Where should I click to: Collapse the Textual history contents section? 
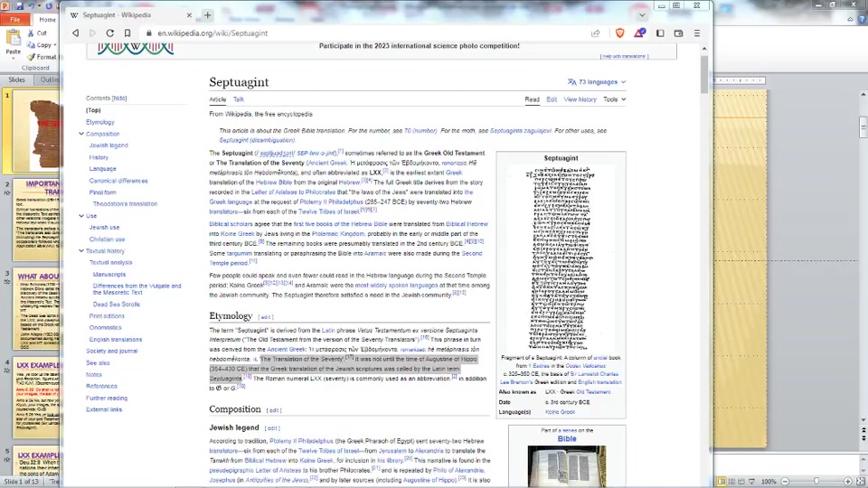(80, 251)
